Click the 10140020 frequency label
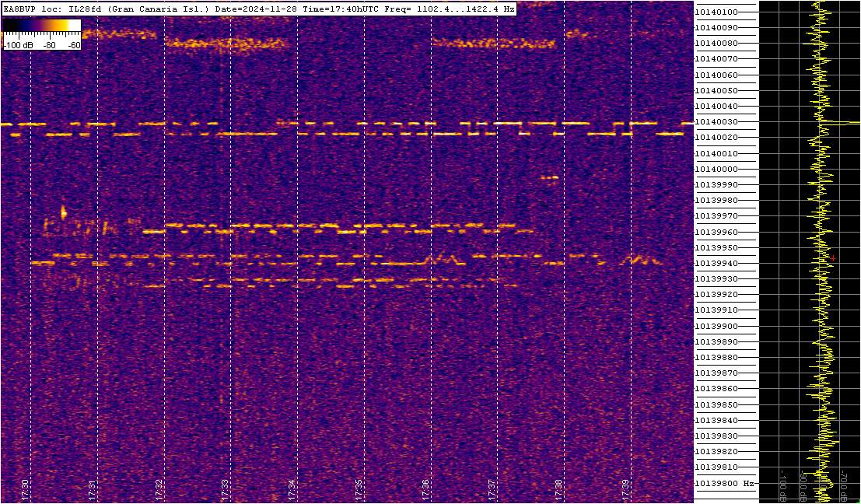Screen dimensions: 861x504 point(716,137)
